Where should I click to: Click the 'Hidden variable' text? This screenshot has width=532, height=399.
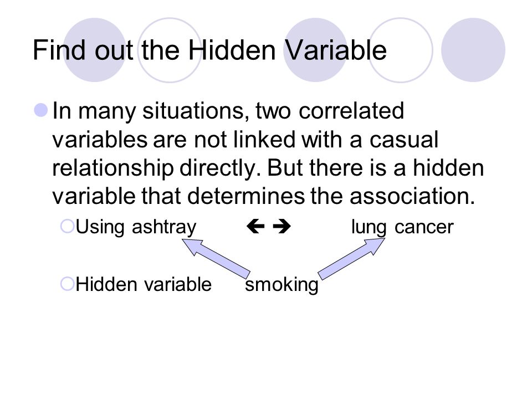coord(144,284)
